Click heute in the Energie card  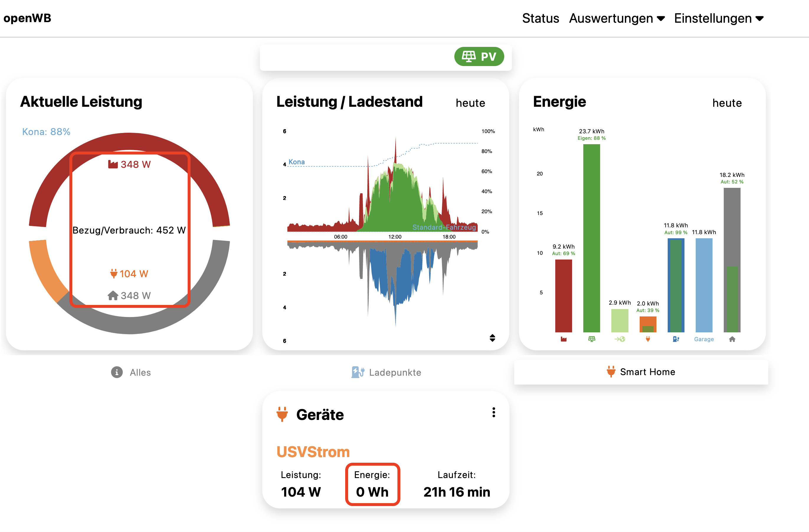point(727,103)
